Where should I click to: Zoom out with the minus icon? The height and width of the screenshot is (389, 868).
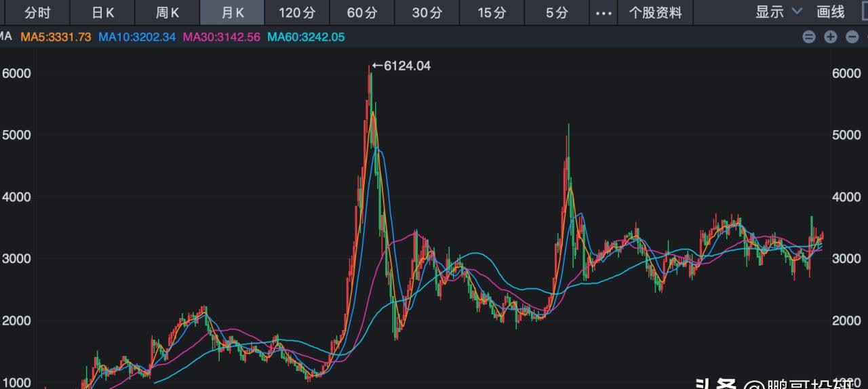(852, 37)
